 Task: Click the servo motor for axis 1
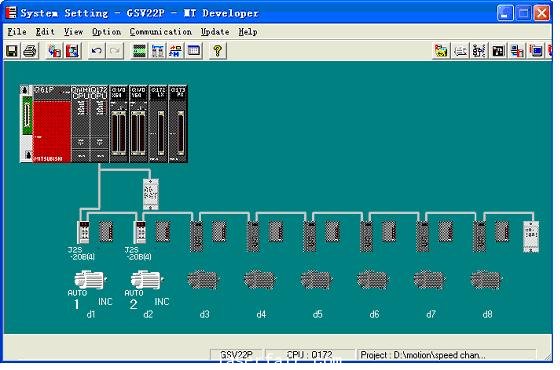point(89,280)
